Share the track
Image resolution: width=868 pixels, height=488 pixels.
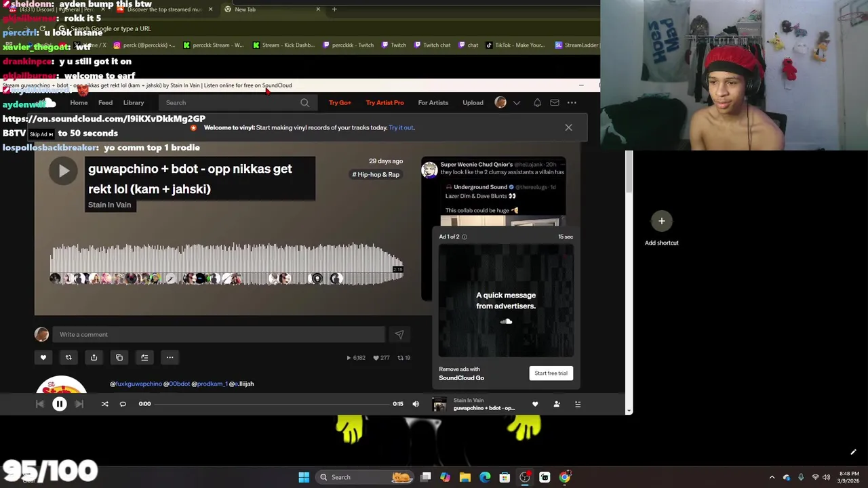94,357
